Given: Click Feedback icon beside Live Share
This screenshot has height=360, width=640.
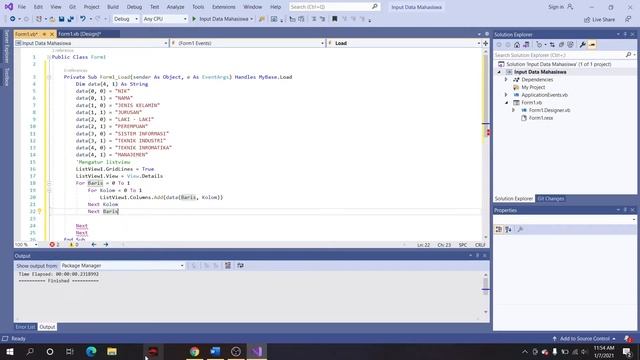Looking at the screenshot, I should pos(628,19).
